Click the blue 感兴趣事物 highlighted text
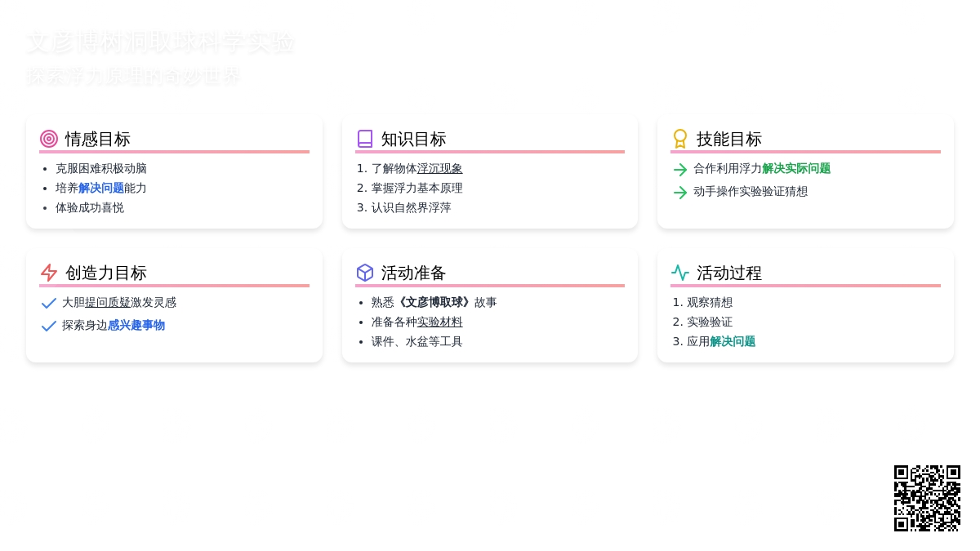This screenshot has height=551, width=980. point(136,326)
